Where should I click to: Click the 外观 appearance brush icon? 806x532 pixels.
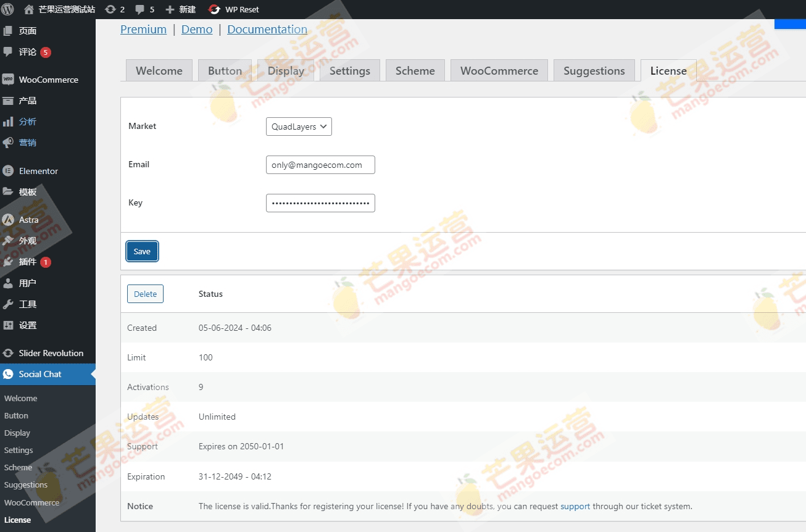[8, 241]
